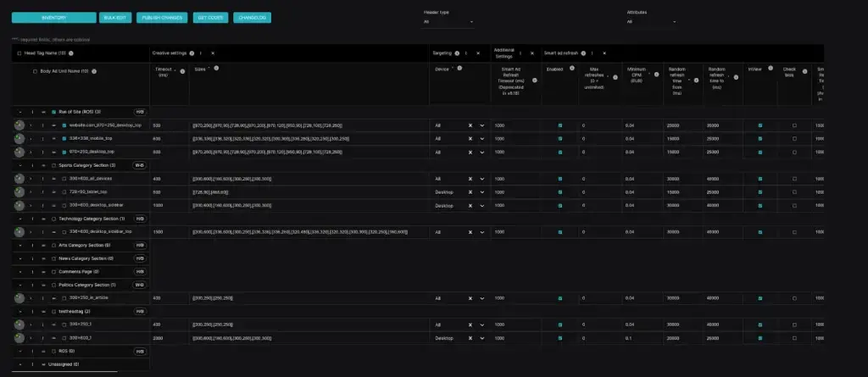Screen dimensions: 868x377
Task: Click the status avatar for 336×336_mobile_top
Action: pyautogui.click(x=19, y=138)
